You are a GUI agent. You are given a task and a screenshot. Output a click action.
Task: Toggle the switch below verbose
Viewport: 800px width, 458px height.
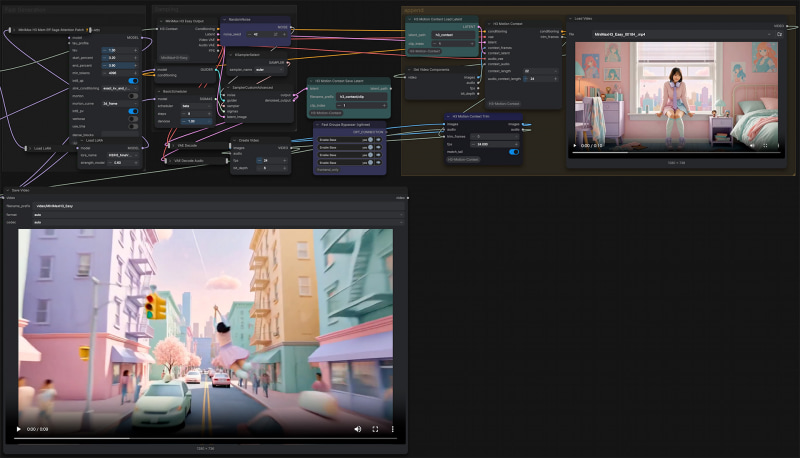click(x=133, y=126)
